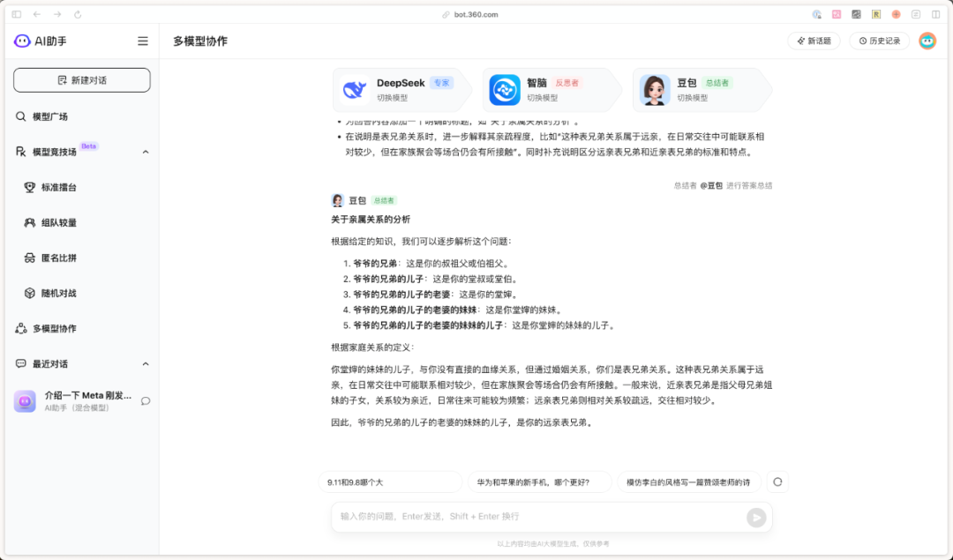Image resolution: width=953 pixels, height=560 pixels.
Task: Click the 豆包 avatar in the chat reply
Action: [x=337, y=200]
